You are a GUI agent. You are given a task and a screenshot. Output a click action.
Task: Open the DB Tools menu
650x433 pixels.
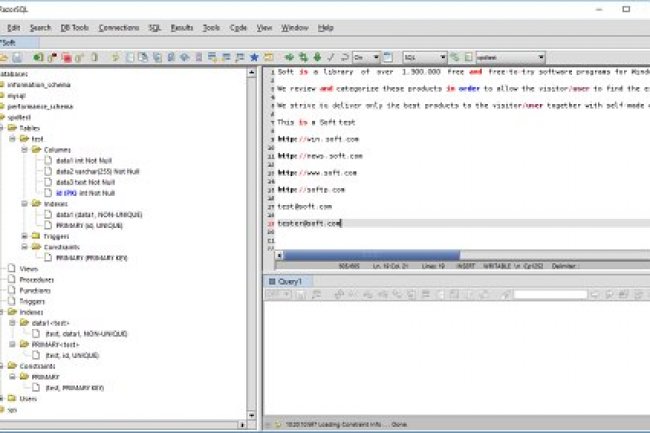click(x=73, y=27)
